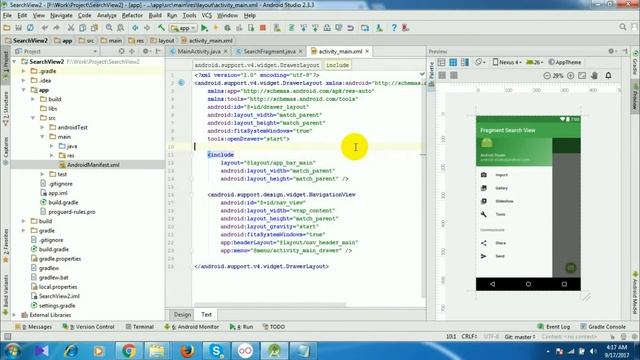Viewport: 640px width, 360px height.
Task: Click the Zoom to Fit icon in Preview
Action: tap(582, 76)
